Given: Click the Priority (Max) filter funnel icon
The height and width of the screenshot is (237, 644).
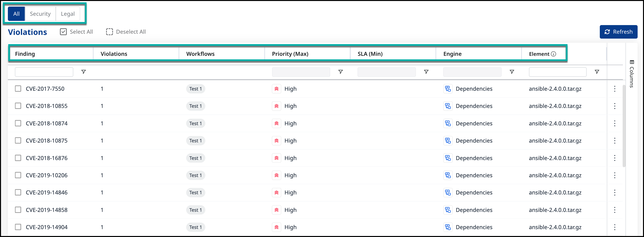Looking at the screenshot, I should 340,72.
